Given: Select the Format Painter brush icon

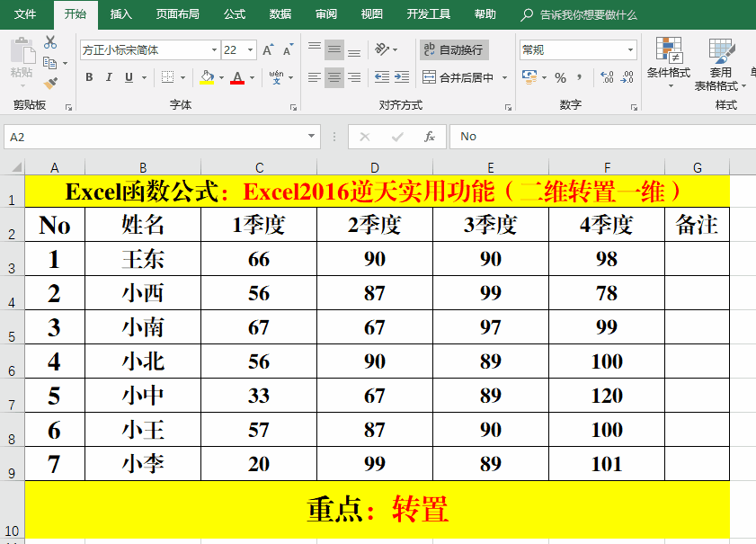Looking at the screenshot, I should click(50, 83).
